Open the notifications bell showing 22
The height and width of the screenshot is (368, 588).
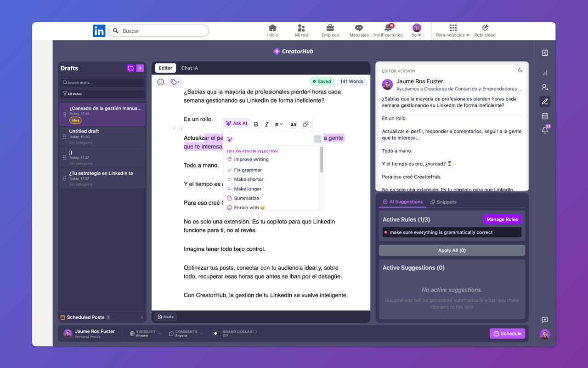(x=544, y=130)
